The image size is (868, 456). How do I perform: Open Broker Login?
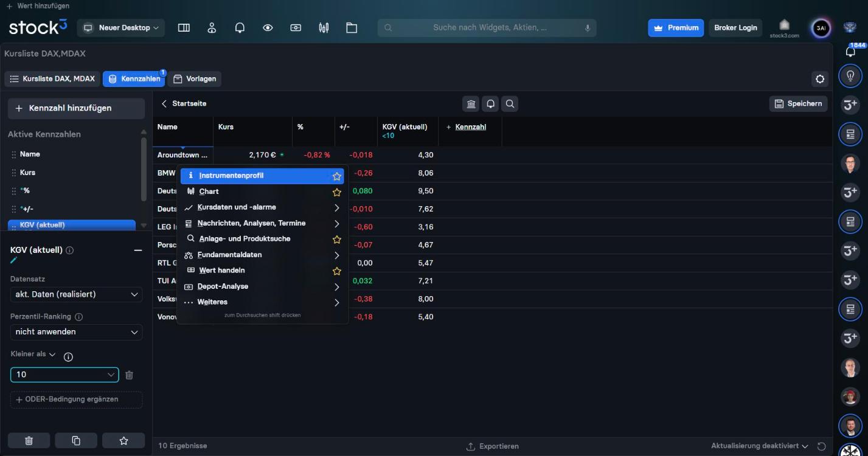(735, 28)
